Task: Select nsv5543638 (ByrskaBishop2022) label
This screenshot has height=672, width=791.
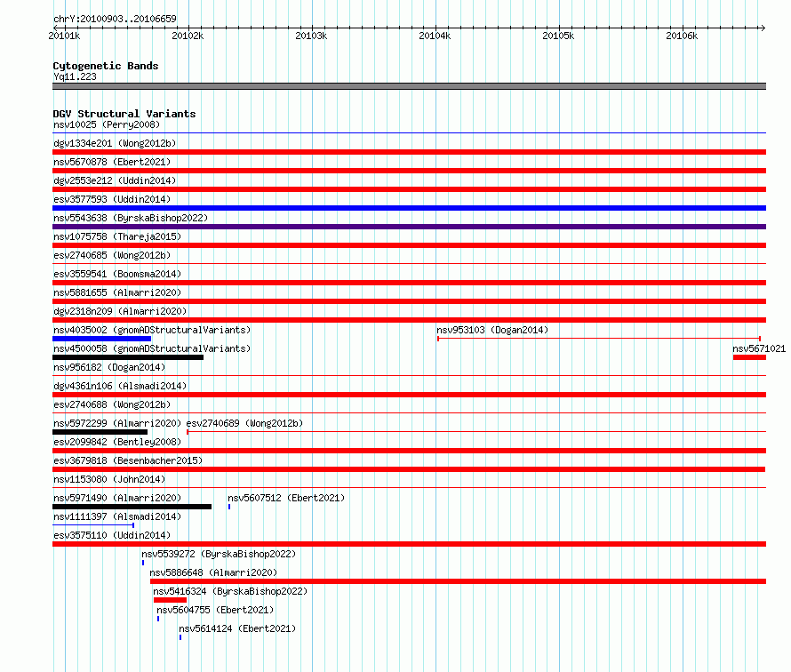Action: [131, 218]
